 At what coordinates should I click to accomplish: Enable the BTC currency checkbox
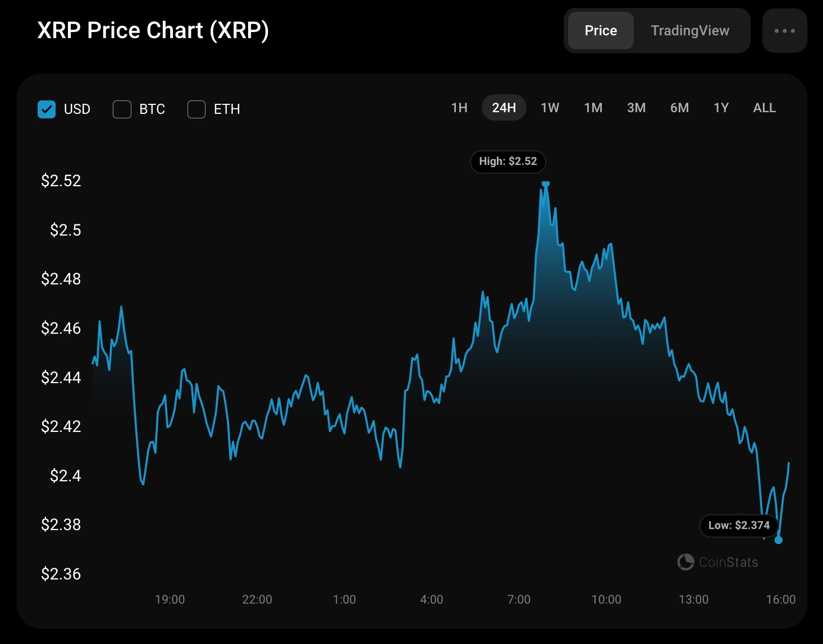(122, 109)
